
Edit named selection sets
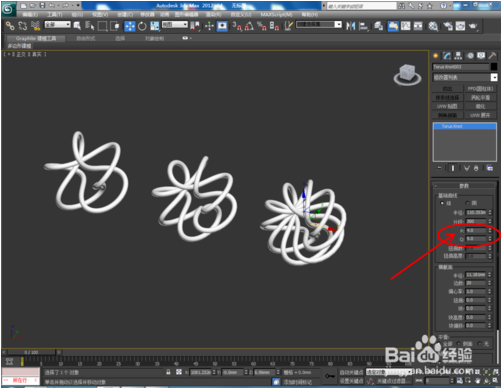coord(289,26)
